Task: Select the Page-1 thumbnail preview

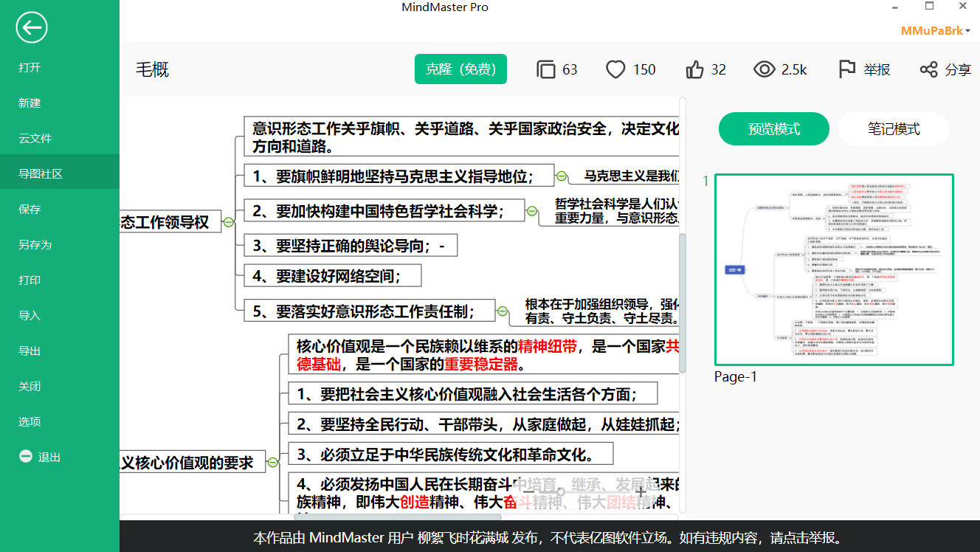Action: [x=834, y=270]
